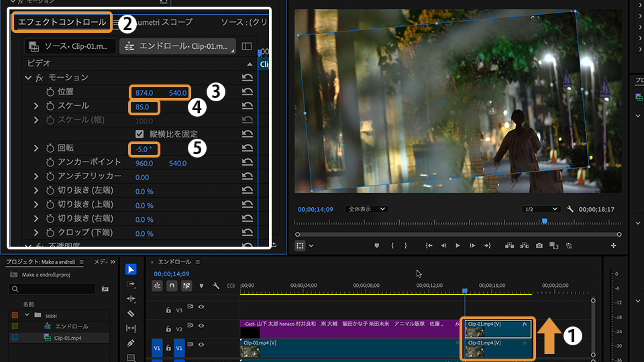644x362 pixels.
Task: Step forward one frame in monitor
Action: pos(472,245)
